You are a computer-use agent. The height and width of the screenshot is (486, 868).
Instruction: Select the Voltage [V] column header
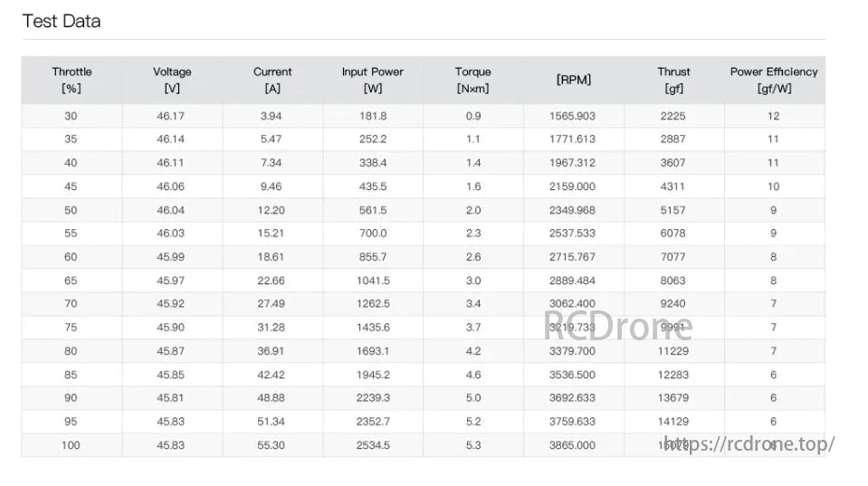(x=172, y=80)
